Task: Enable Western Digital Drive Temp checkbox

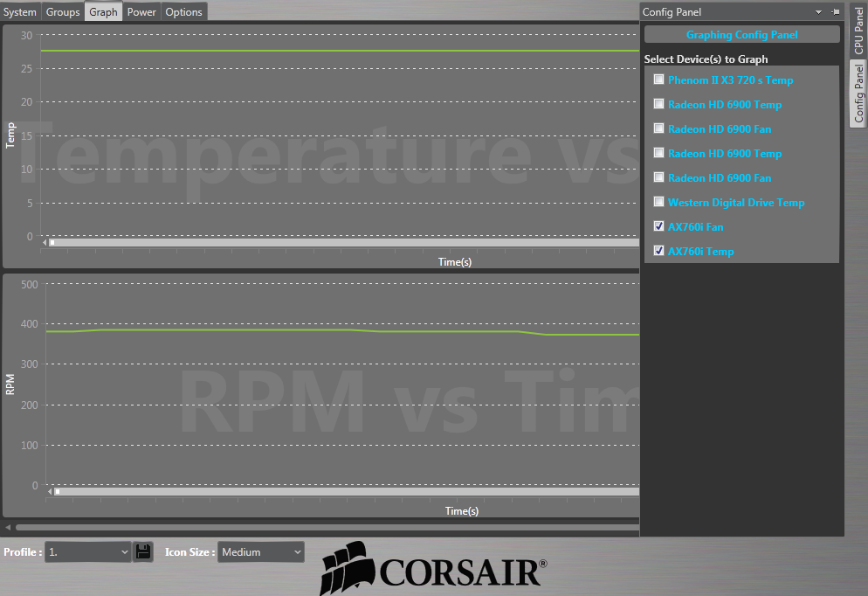Action: pyautogui.click(x=658, y=201)
